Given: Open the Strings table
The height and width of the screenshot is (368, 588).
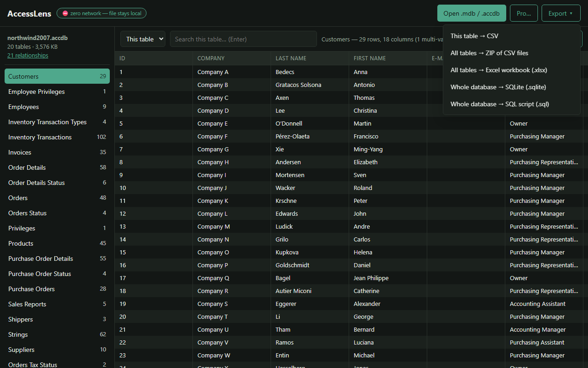Looking at the screenshot, I should [x=57, y=334].
